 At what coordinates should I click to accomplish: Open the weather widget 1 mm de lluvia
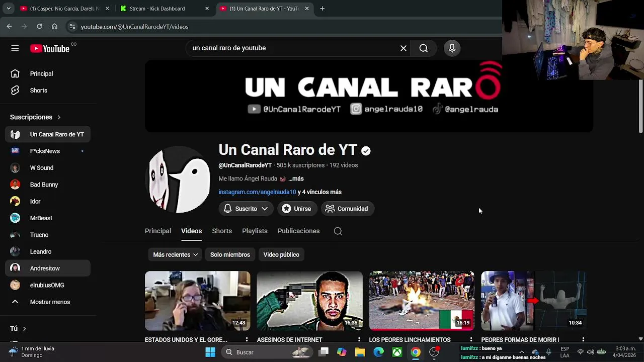tap(32, 352)
